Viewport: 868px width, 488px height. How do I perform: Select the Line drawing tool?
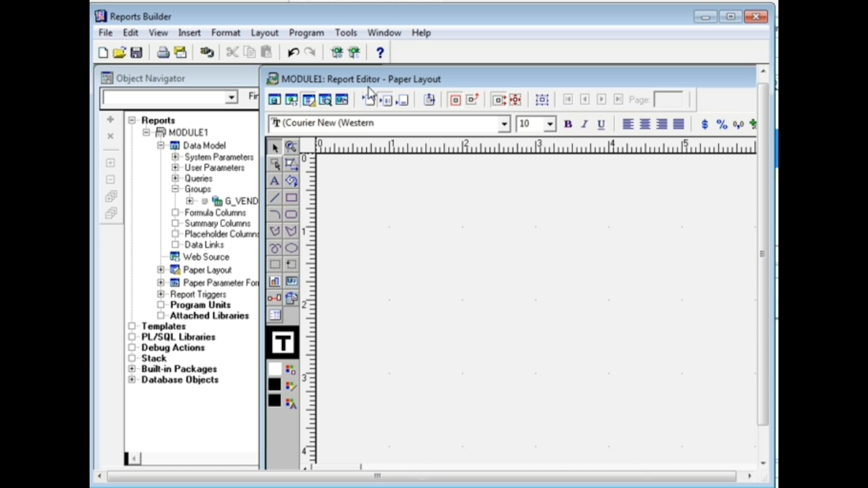(x=274, y=197)
